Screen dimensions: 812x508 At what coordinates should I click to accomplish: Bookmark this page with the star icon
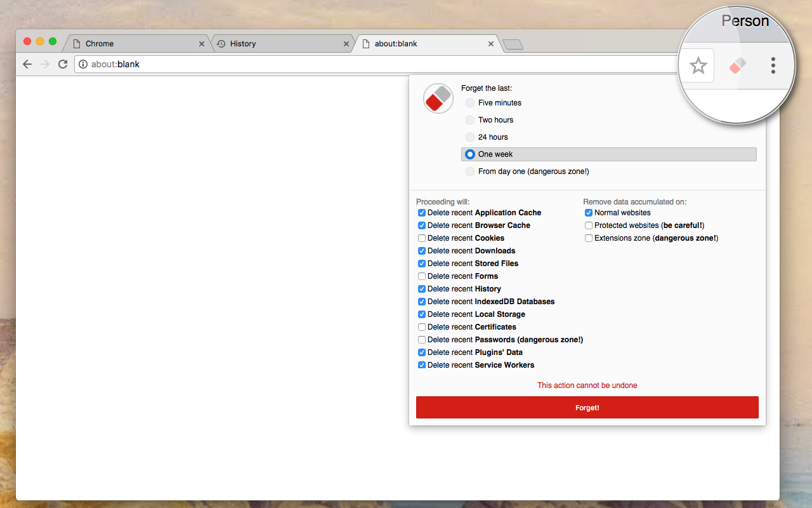click(x=698, y=65)
